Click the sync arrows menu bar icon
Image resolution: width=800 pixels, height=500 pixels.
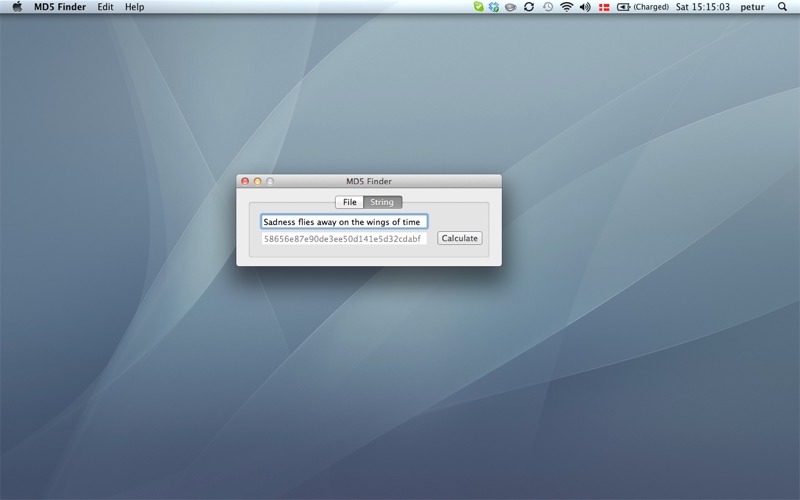click(x=529, y=7)
